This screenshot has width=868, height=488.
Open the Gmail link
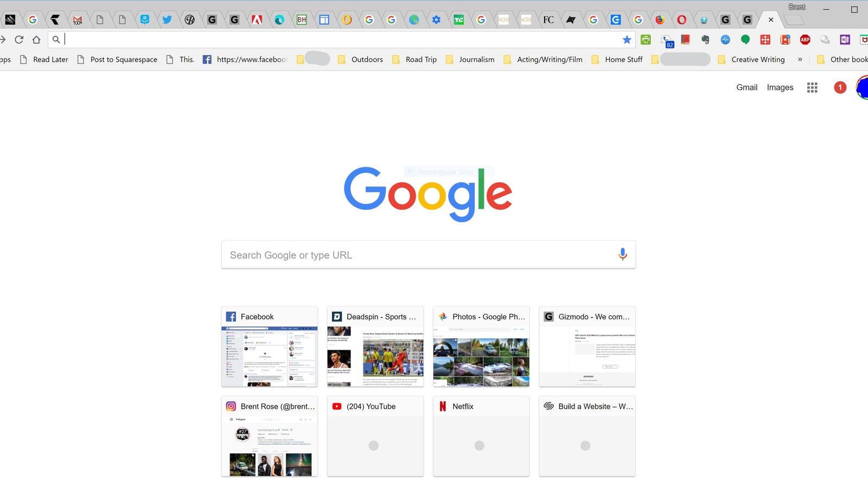point(746,87)
